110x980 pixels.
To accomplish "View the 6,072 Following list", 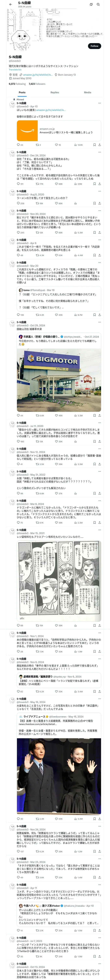I will [17, 84].
